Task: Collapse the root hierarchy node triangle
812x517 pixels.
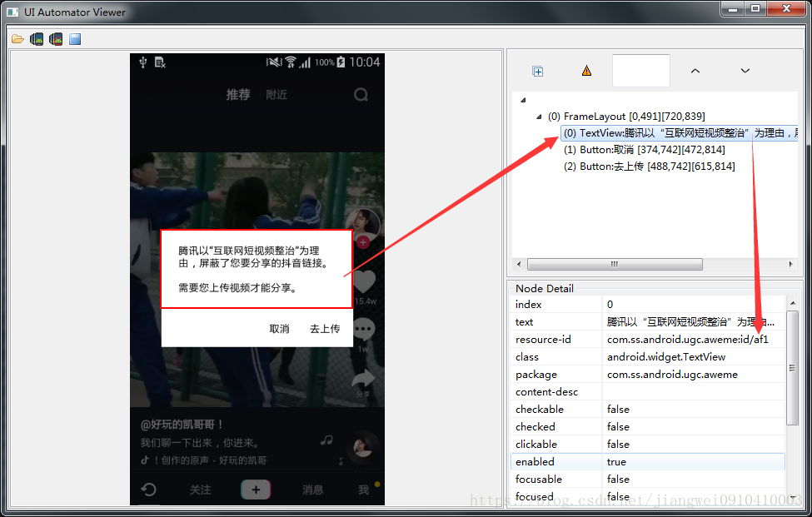Action: 523,100
